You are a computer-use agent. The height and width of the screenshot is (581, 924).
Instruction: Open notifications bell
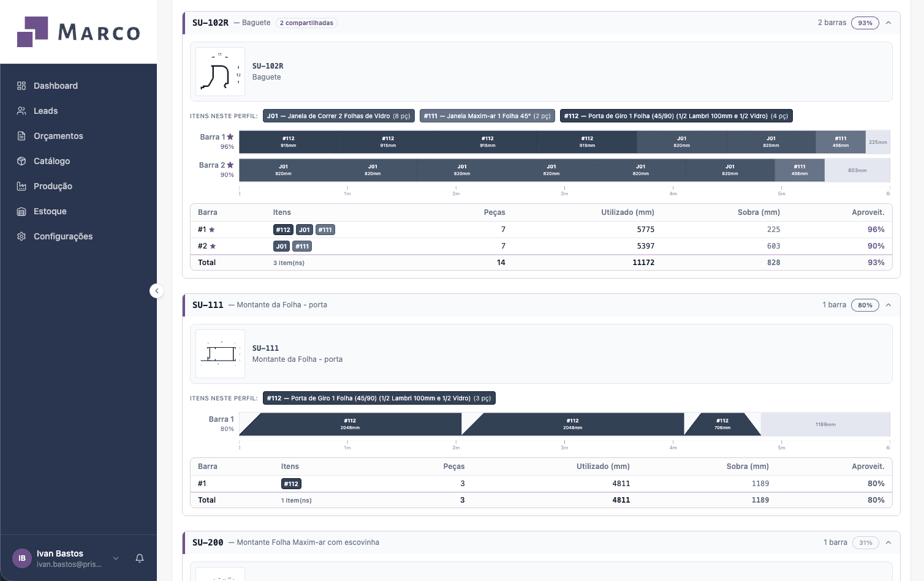140,558
